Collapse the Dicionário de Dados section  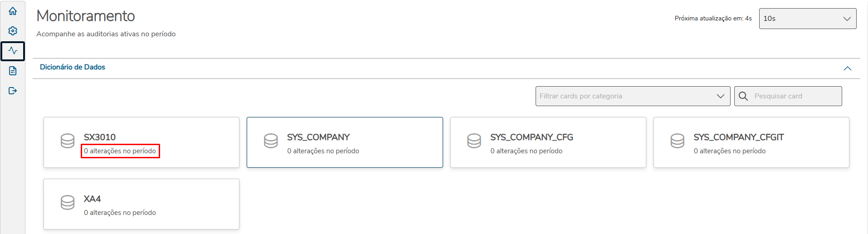847,68
